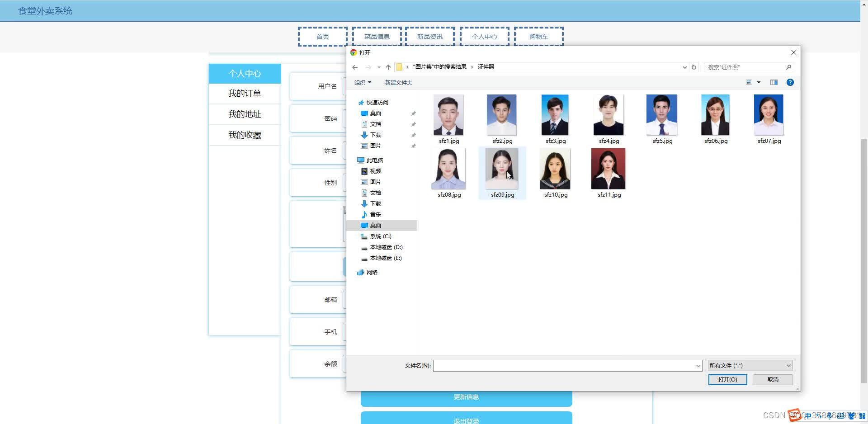Image resolution: width=868 pixels, height=424 pixels.
Task: Click the 取消 button
Action: point(773,380)
